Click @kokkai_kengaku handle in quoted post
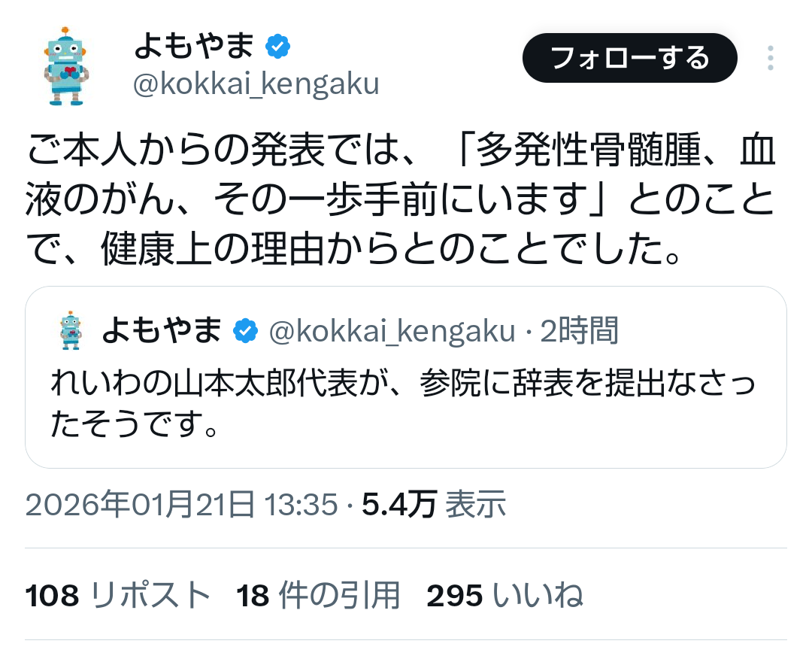The width and height of the screenshot is (812, 668). tap(392, 330)
